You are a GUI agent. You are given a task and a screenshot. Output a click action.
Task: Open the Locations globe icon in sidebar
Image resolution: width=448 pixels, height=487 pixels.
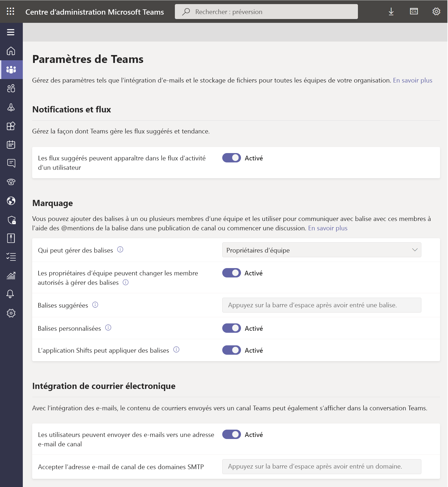[11, 201]
